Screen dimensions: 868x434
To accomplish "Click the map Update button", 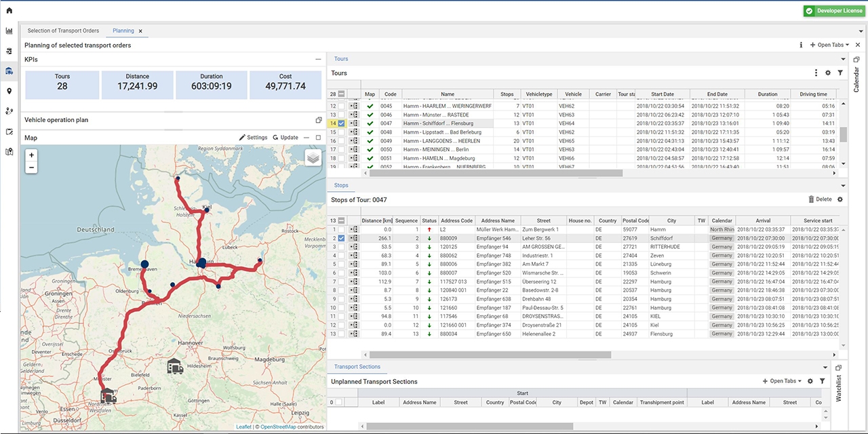I will pyautogui.click(x=285, y=138).
